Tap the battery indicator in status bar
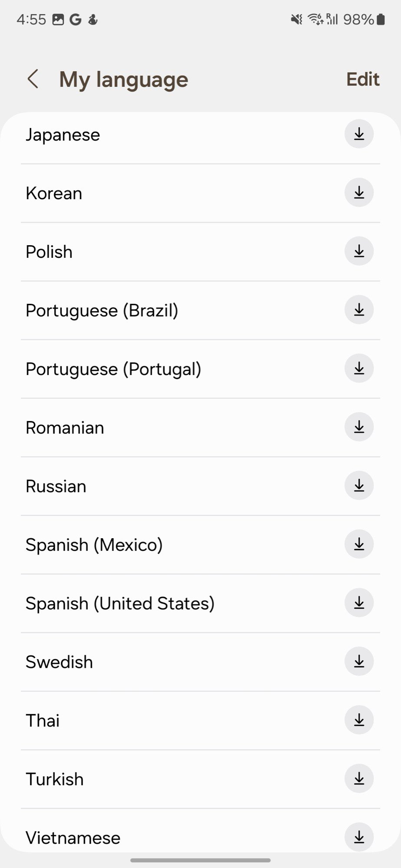401x868 pixels. pyautogui.click(x=381, y=20)
